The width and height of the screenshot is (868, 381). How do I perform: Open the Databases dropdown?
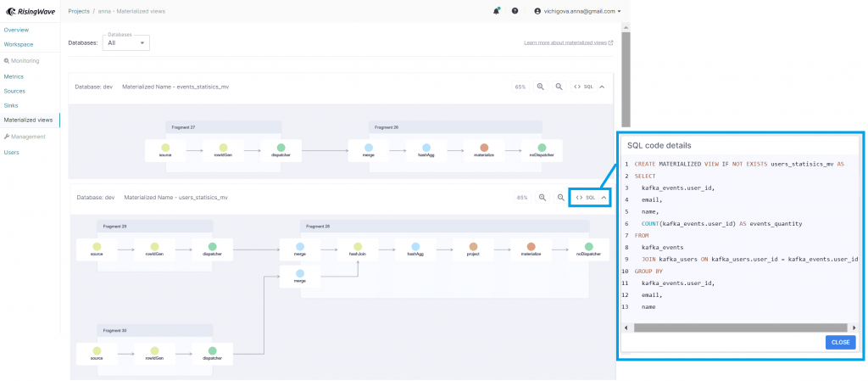tap(125, 42)
